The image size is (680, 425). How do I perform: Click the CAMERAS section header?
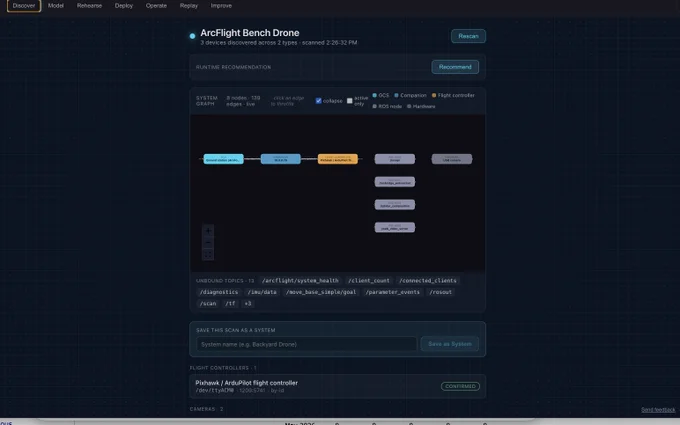[206, 409]
